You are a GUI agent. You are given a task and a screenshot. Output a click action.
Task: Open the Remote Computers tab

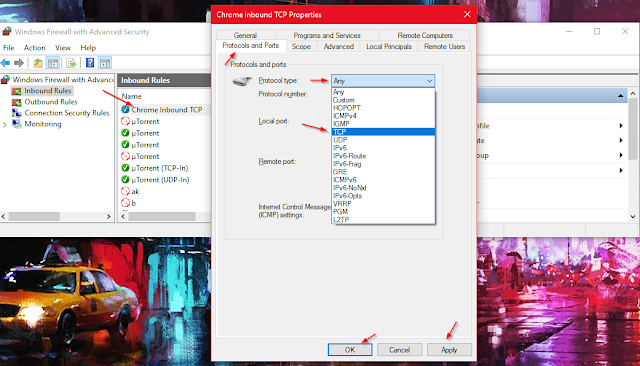[425, 35]
